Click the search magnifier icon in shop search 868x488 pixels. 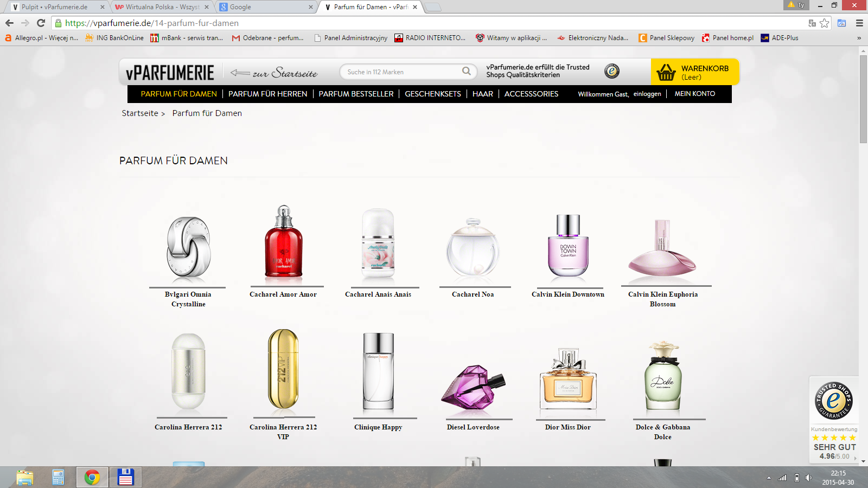tap(467, 71)
